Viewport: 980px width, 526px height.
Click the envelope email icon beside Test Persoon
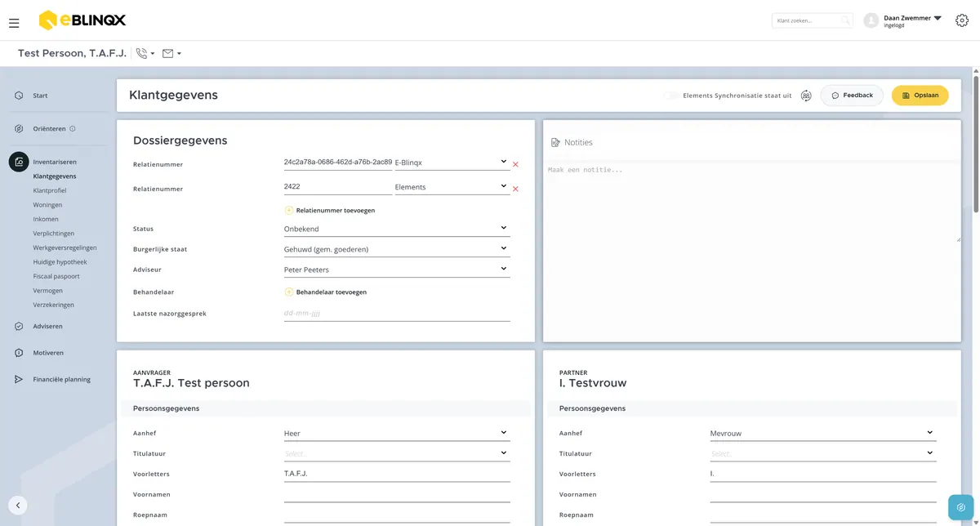(x=168, y=54)
